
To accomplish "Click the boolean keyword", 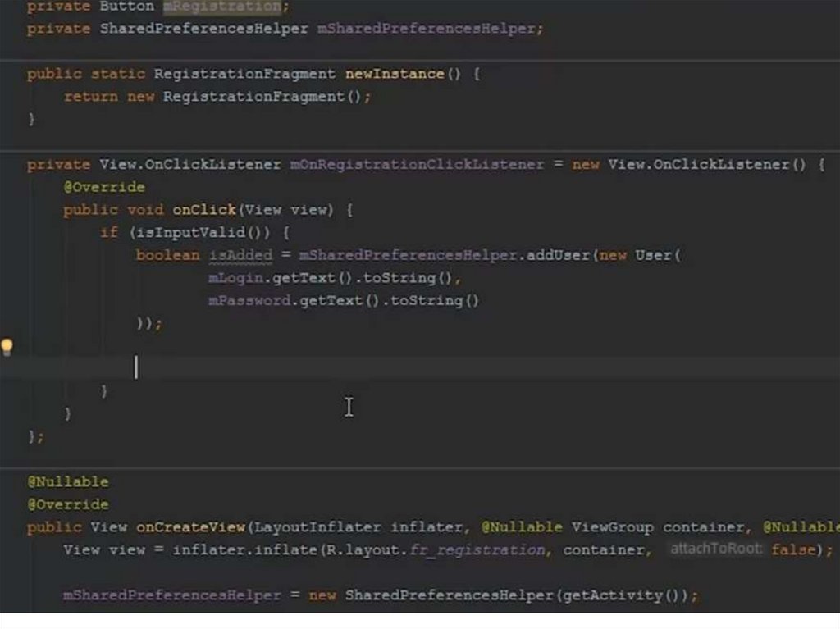I will click(x=167, y=255).
